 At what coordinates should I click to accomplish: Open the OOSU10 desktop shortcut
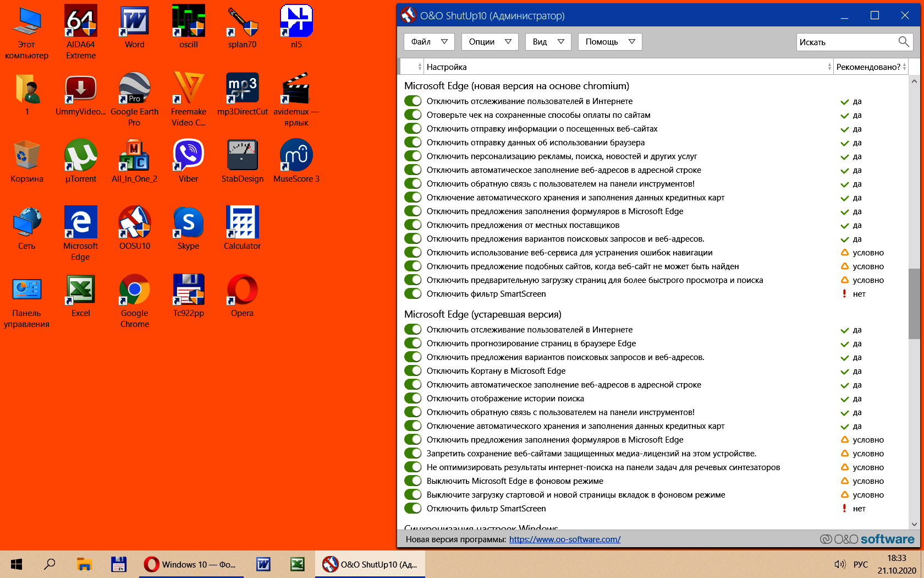135,228
